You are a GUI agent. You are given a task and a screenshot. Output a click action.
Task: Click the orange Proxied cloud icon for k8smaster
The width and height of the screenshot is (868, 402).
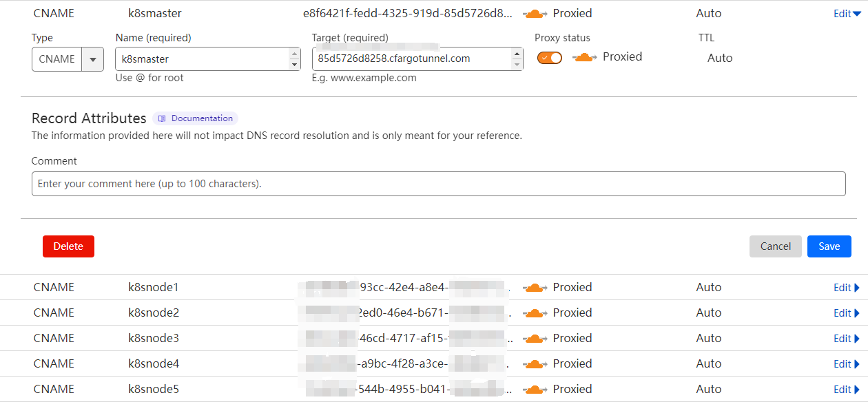(534, 13)
